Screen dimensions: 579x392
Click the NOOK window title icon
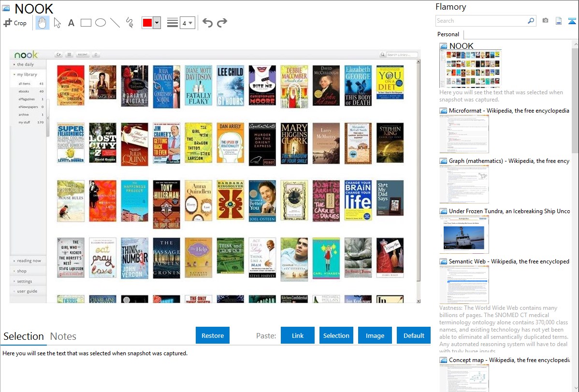click(x=6, y=8)
